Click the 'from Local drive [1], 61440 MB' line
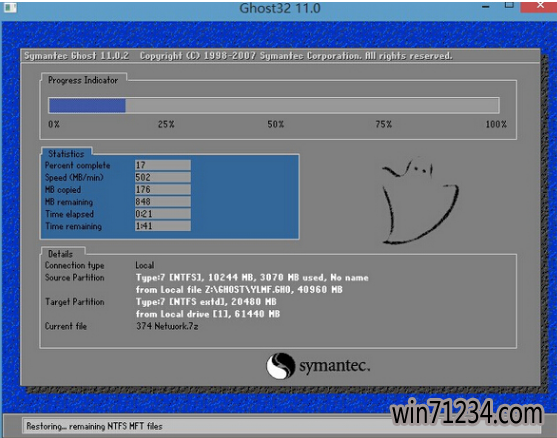 pyautogui.click(x=208, y=314)
